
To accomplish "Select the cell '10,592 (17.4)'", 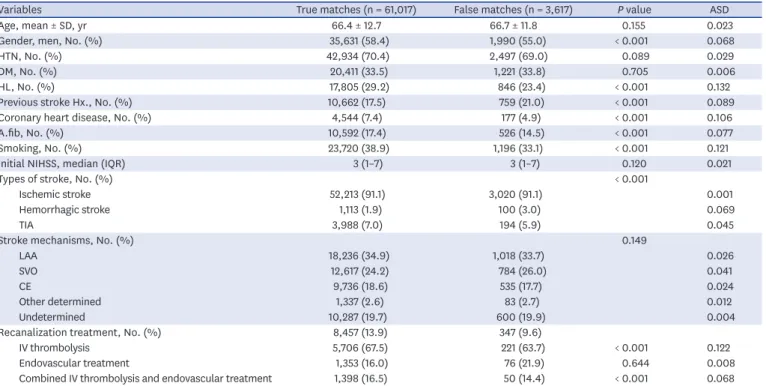I will click(x=358, y=133).
